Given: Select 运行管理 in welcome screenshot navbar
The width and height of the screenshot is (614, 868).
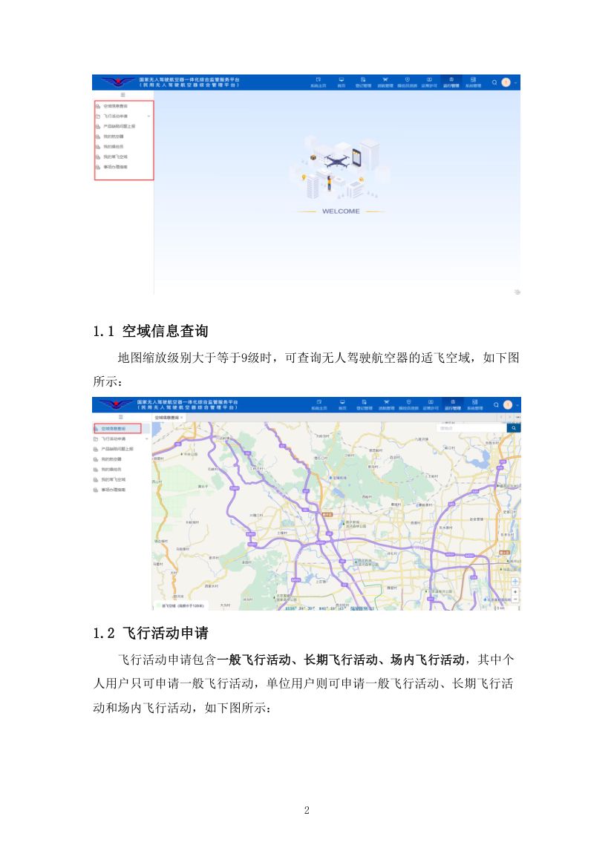Looking at the screenshot, I should (451, 82).
